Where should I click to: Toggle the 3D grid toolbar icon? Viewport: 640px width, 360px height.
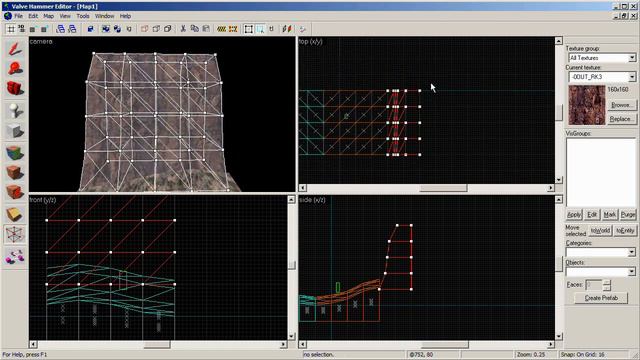point(22,29)
